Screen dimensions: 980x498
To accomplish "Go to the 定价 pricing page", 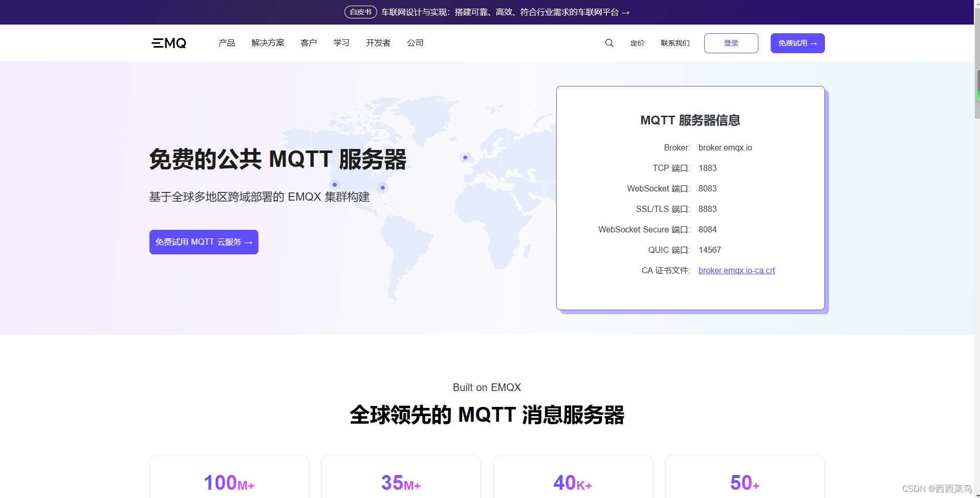I will [637, 43].
